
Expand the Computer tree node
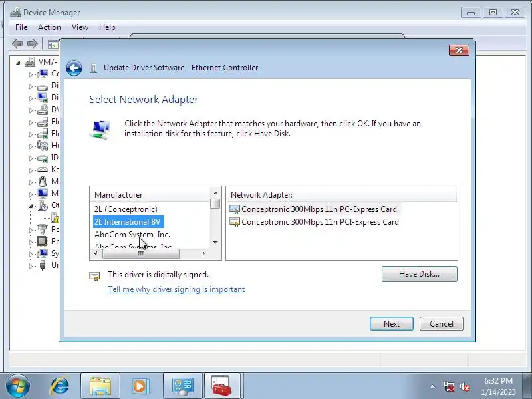coord(31,74)
